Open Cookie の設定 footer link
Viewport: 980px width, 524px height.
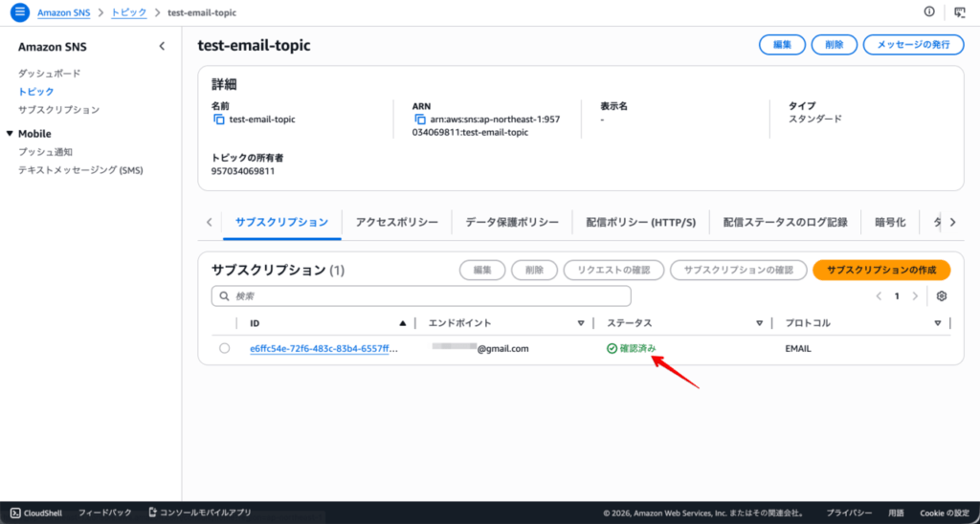tap(945, 513)
